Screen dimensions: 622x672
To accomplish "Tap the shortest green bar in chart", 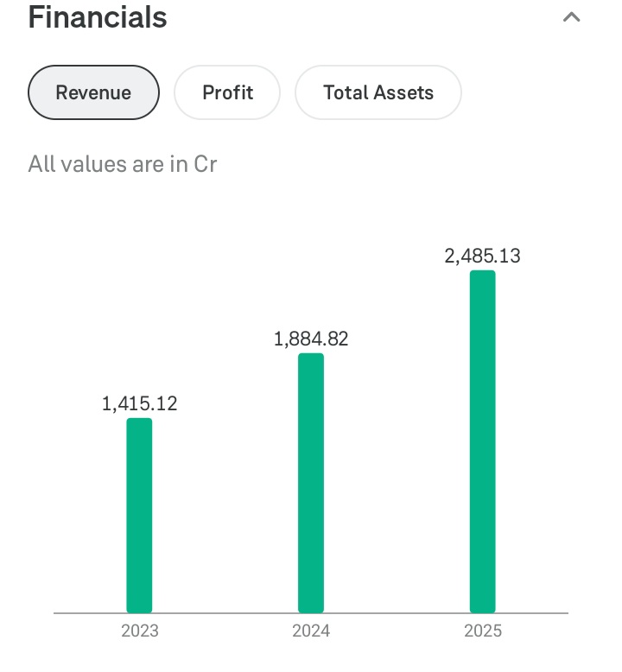I will 139,515.
